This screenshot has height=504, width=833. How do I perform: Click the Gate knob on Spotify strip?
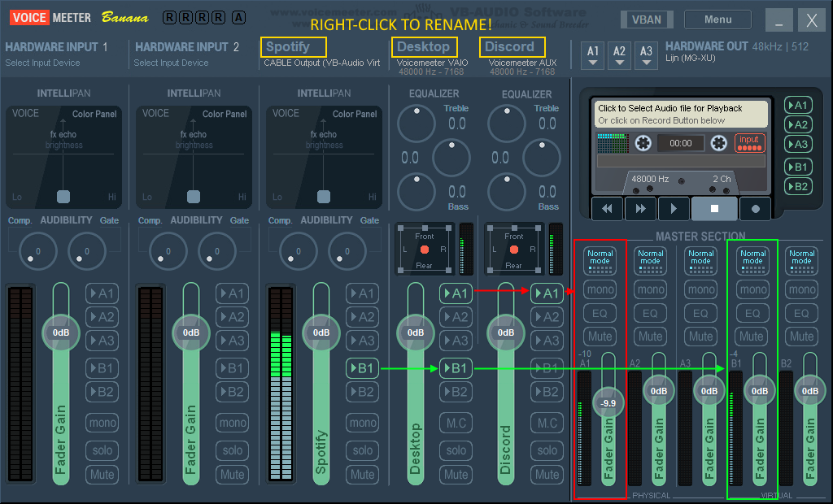click(347, 251)
